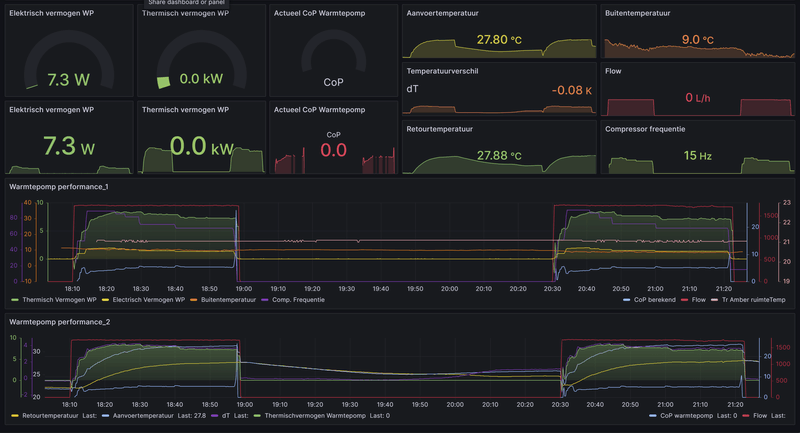Toggle Aanvoertemperatuur series in performance_2 legend
This screenshot has width=800, height=433.
143,416
